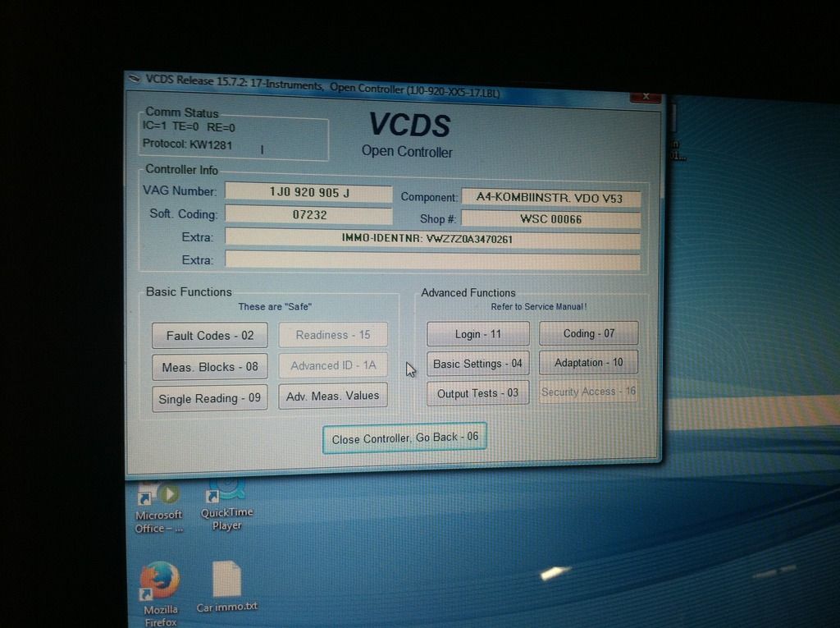Open Fault Codes - 02
The width and height of the screenshot is (840, 628).
(210, 336)
